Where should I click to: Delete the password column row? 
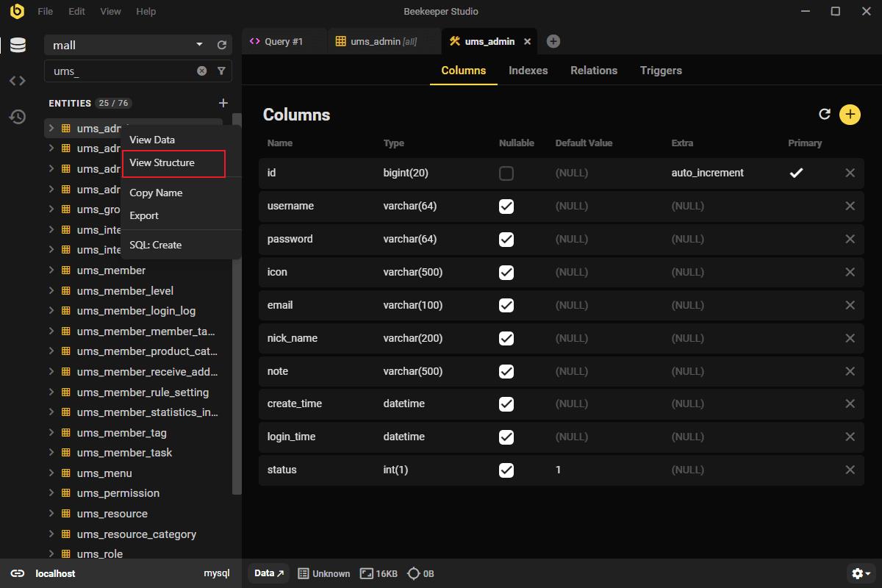click(x=850, y=239)
